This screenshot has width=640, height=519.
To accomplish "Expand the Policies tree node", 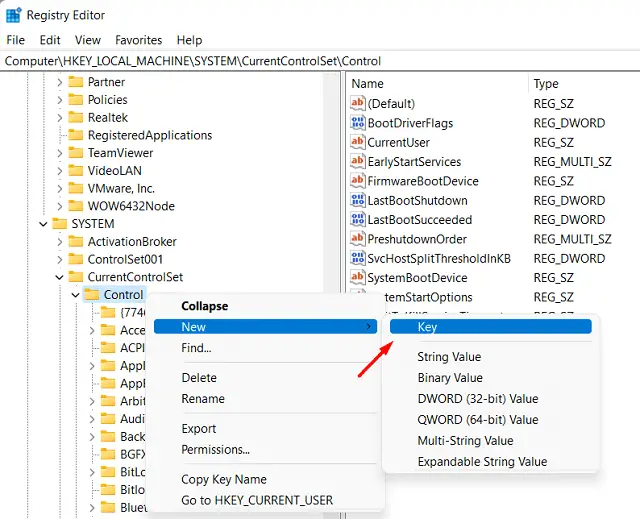I will 60,100.
